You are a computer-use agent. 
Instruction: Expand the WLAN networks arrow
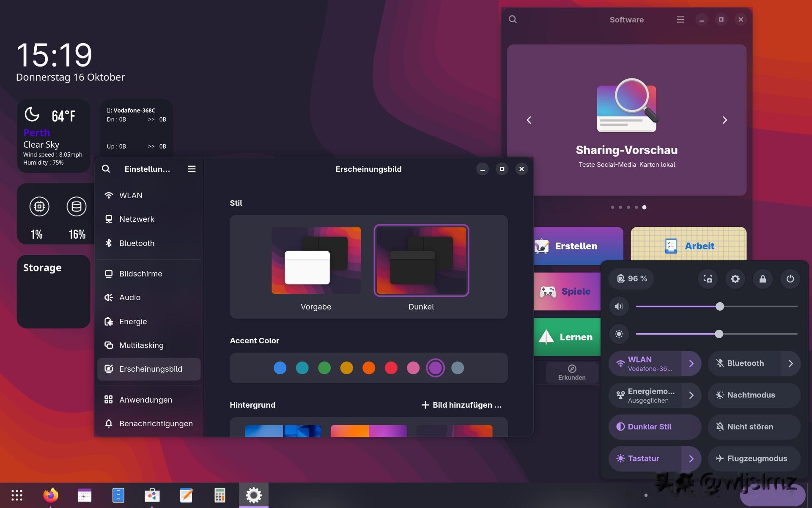691,363
